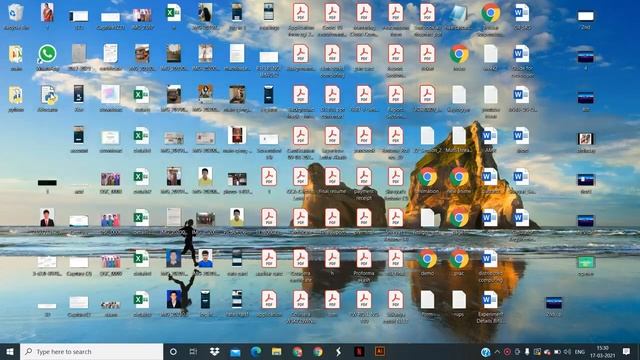Click the battery icon in the system tray
Screen dimensions: 640x360
[557, 352]
